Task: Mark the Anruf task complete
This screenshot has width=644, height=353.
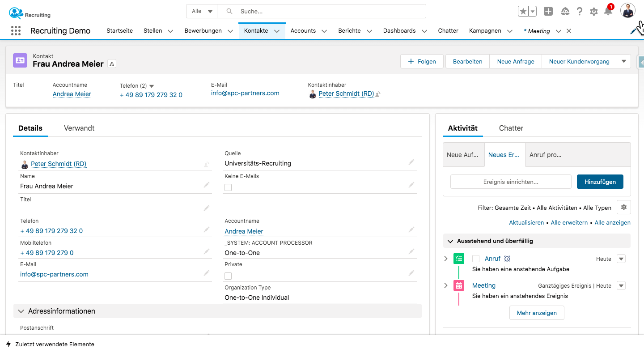Action: [x=476, y=259]
